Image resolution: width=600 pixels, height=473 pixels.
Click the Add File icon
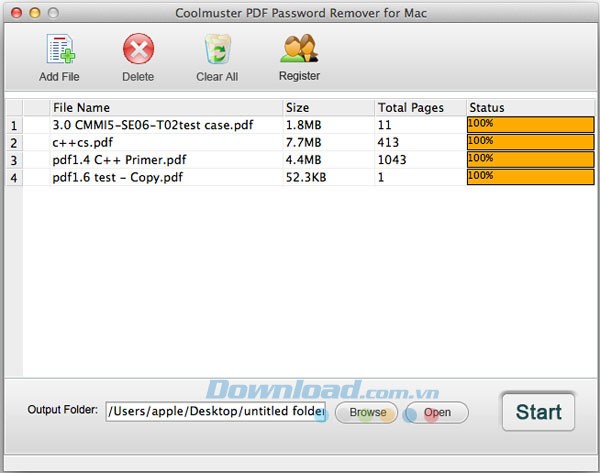pyautogui.click(x=60, y=49)
